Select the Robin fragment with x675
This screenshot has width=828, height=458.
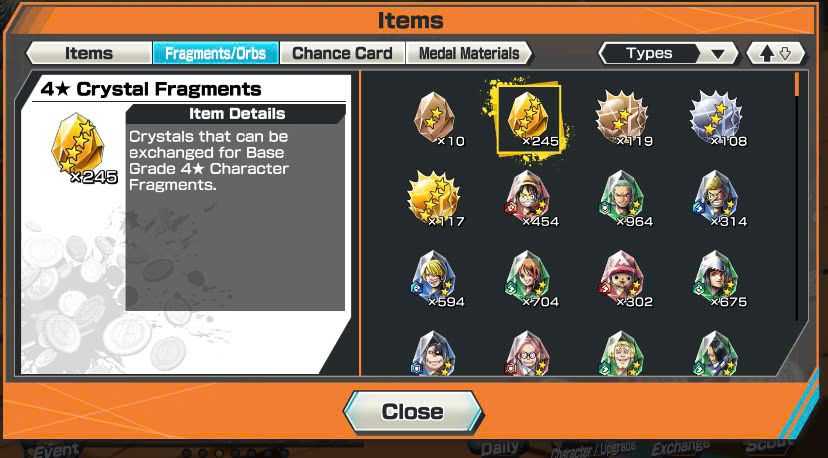717,279
